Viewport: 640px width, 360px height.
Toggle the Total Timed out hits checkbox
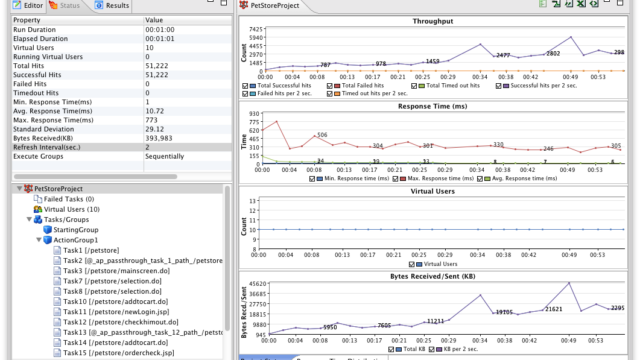click(414, 86)
